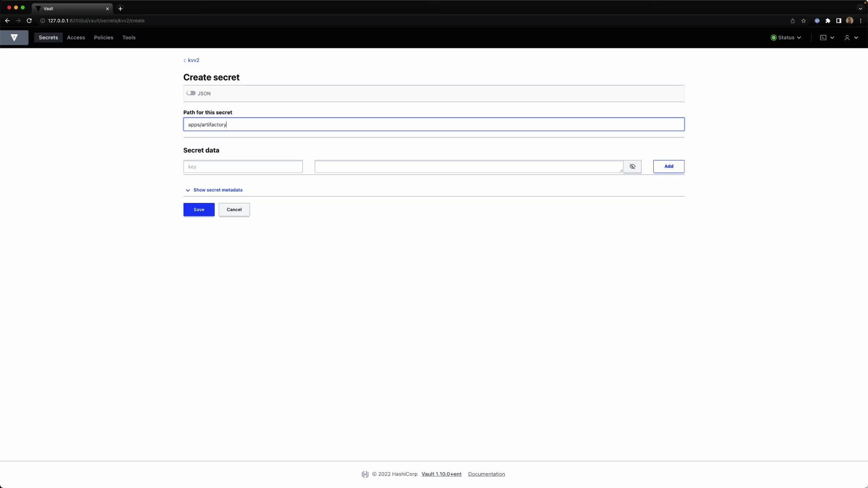868x488 pixels.
Task: Expand Show secret metadata section
Action: click(x=214, y=190)
